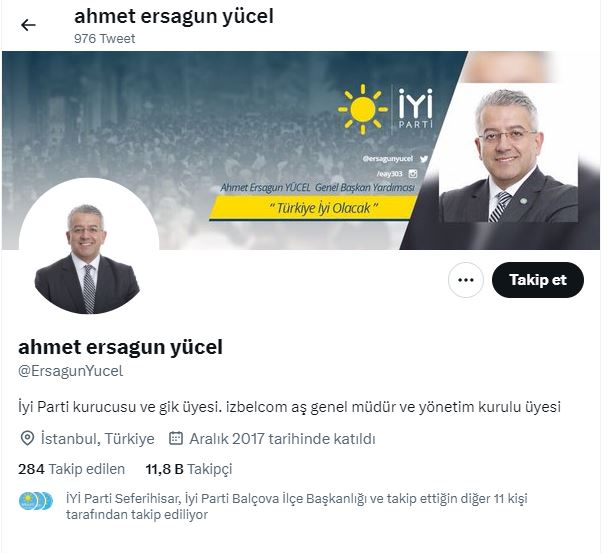Viewport: 608px width, 553px height.
Task: Click the @ErsagunYucel username handle
Action: pos(70,371)
